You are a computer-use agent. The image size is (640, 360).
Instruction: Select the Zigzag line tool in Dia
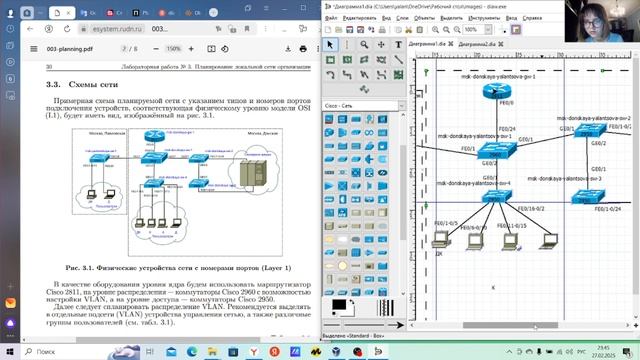tap(347, 75)
